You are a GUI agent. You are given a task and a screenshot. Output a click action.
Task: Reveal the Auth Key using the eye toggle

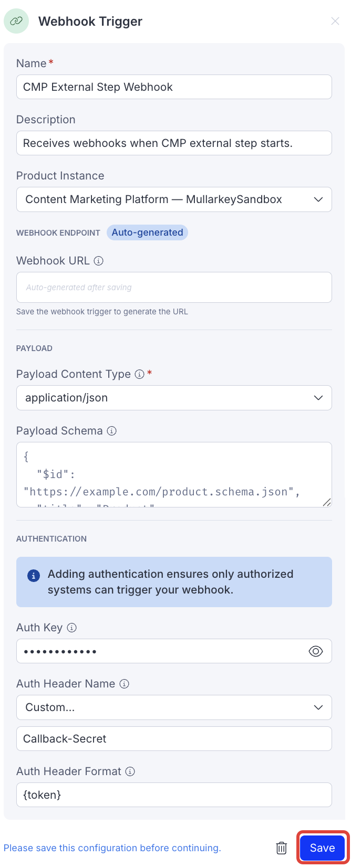(315, 651)
